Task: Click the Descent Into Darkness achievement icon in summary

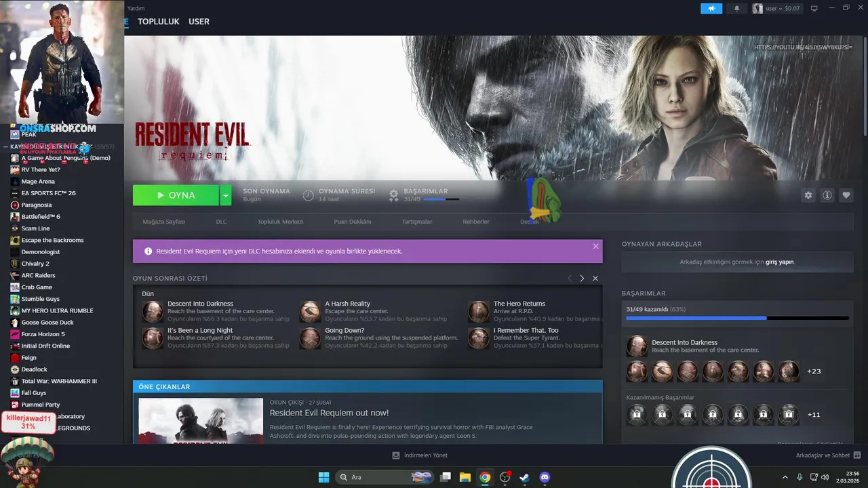Action: point(153,312)
